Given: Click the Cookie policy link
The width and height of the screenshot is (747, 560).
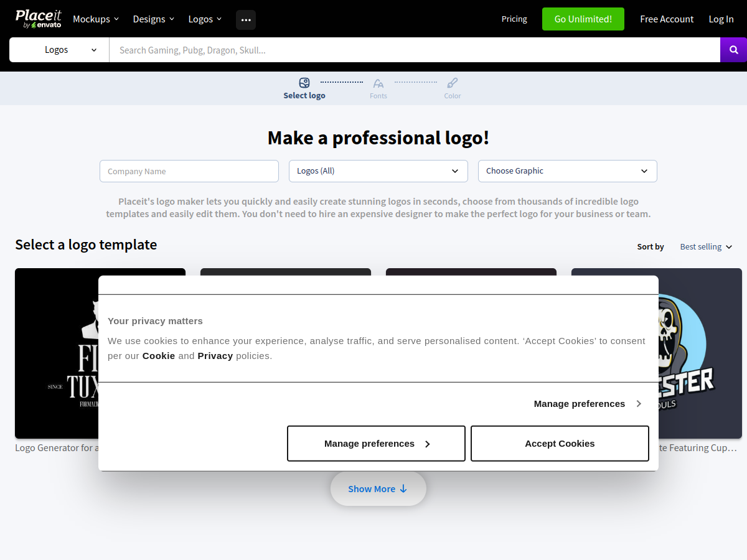Looking at the screenshot, I should pyautogui.click(x=159, y=355).
